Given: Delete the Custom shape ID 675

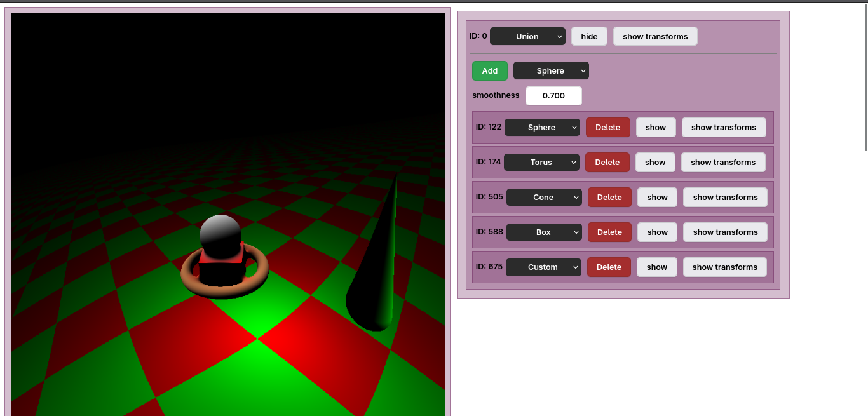Looking at the screenshot, I should click(609, 267).
